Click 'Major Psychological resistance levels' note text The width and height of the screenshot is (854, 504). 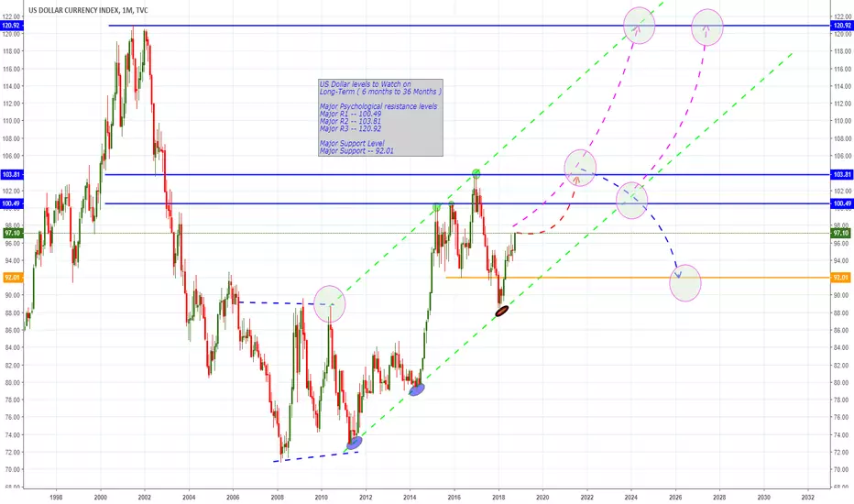coord(378,106)
